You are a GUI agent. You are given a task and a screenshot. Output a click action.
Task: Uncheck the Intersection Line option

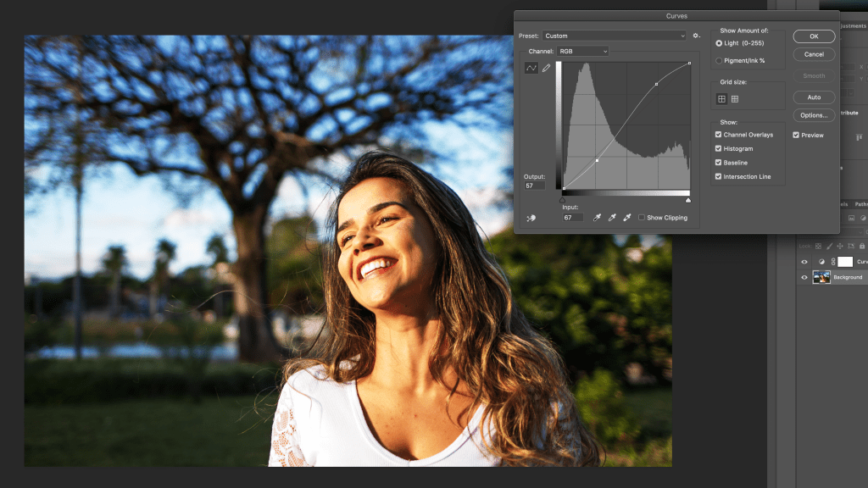717,176
